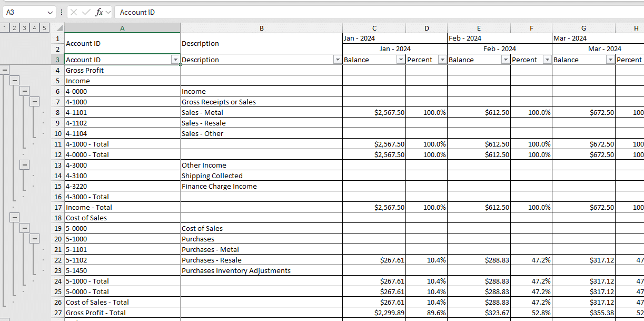Screen dimensions: 644x321
Task: Click the 89.6% percent cell
Action: 427,313
